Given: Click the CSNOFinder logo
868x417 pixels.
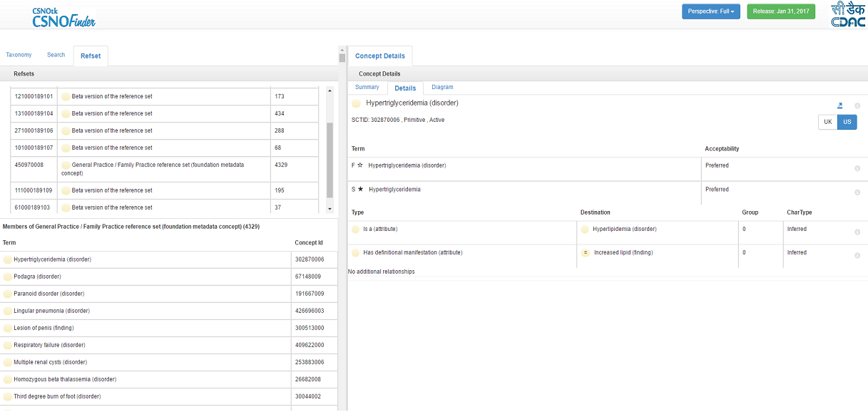Looking at the screenshot, I should 63,18.
